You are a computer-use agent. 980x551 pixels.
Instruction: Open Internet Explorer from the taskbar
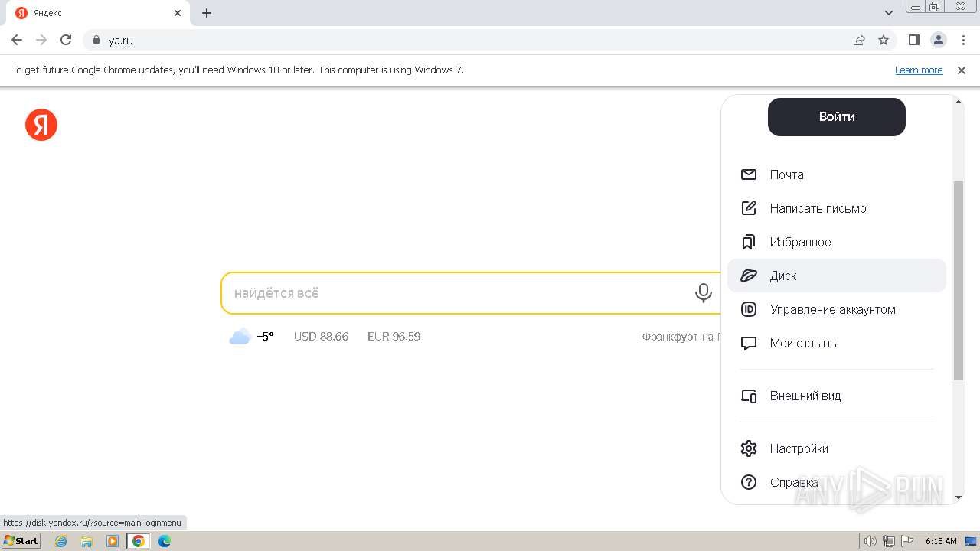[60, 541]
